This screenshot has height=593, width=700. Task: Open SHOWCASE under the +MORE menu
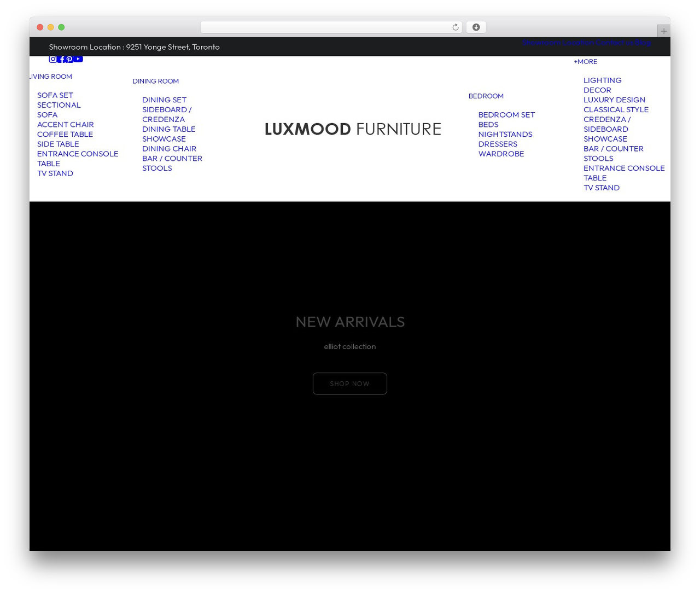[x=605, y=139]
